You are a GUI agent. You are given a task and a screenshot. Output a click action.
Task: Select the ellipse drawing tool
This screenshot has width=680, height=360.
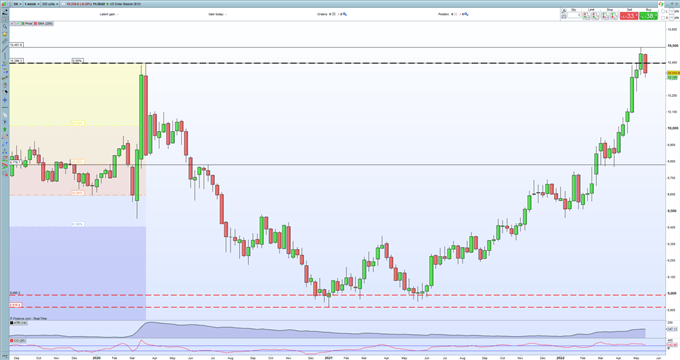(5, 137)
